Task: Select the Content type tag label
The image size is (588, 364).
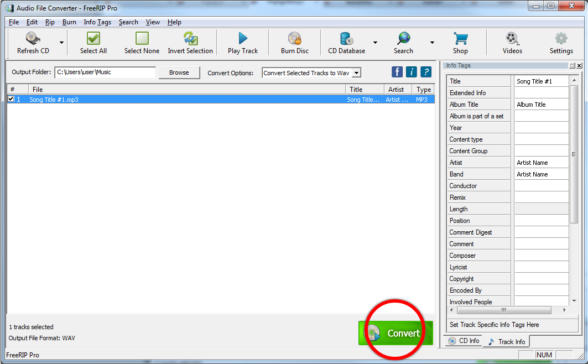Action: (478, 139)
